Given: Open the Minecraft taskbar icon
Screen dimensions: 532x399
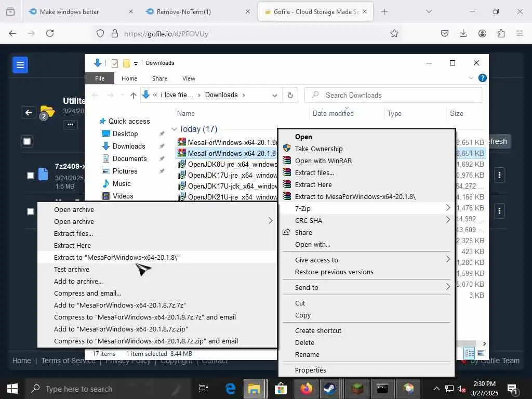Looking at the screenshot, I should [x=357, y=389].
